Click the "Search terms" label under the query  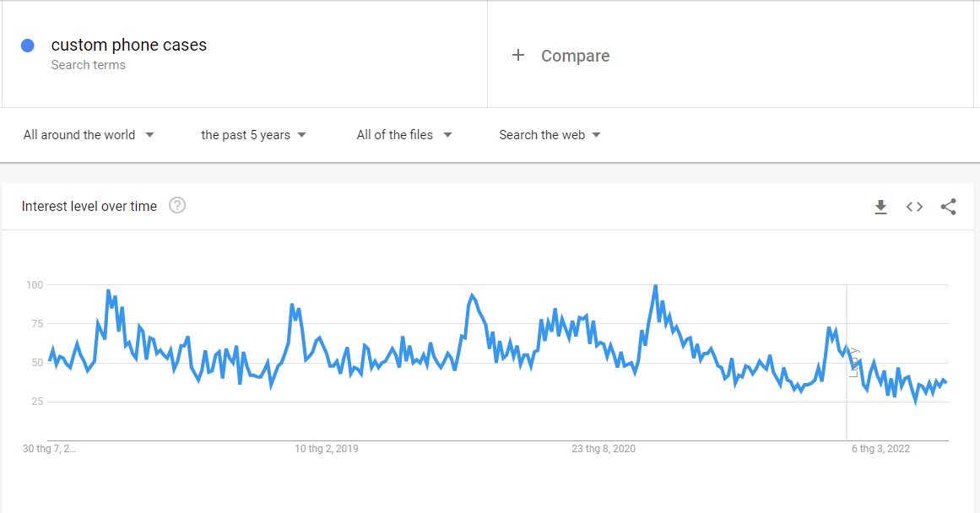click(x=88, y=65)
